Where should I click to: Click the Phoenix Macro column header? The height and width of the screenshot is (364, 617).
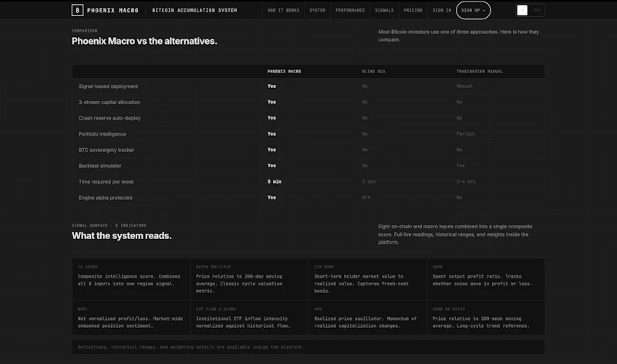pos(284,72)
